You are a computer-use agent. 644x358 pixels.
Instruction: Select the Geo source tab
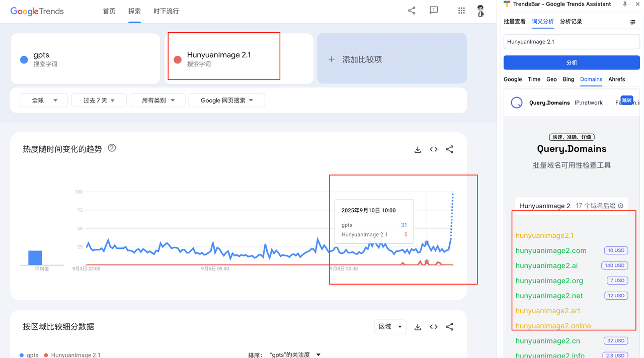(x=551, y=79)
